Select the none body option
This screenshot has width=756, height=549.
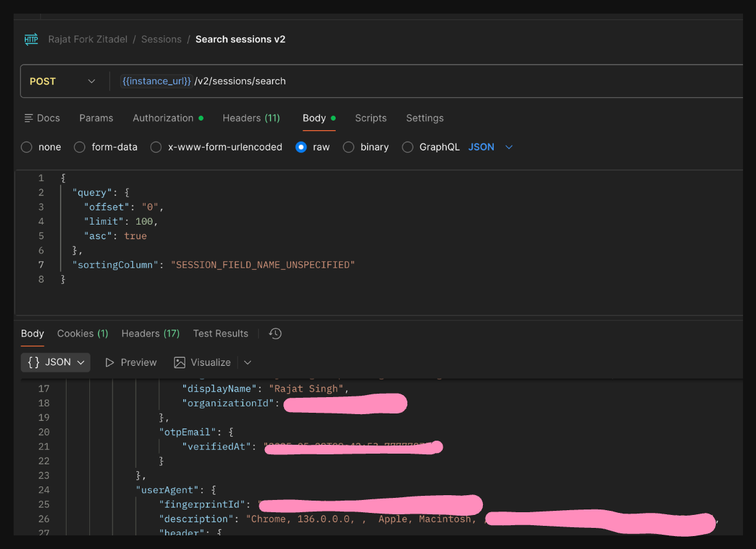[x=27, y=147]
